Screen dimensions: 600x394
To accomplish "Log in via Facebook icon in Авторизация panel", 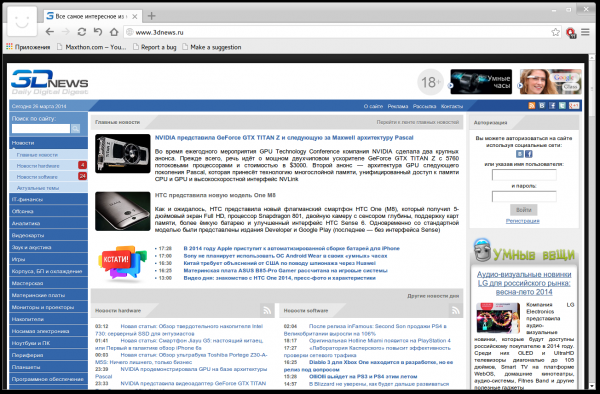I will point(529,154).
